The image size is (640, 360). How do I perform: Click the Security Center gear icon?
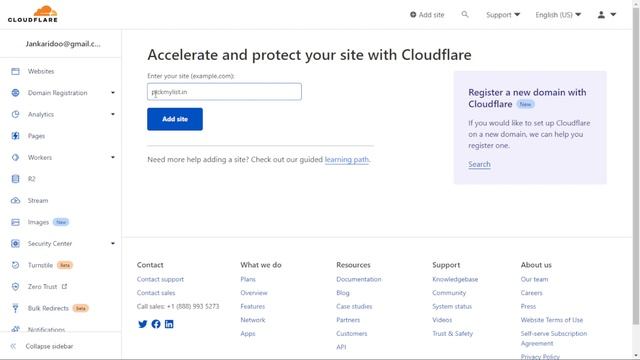click(x=16, y=244)
